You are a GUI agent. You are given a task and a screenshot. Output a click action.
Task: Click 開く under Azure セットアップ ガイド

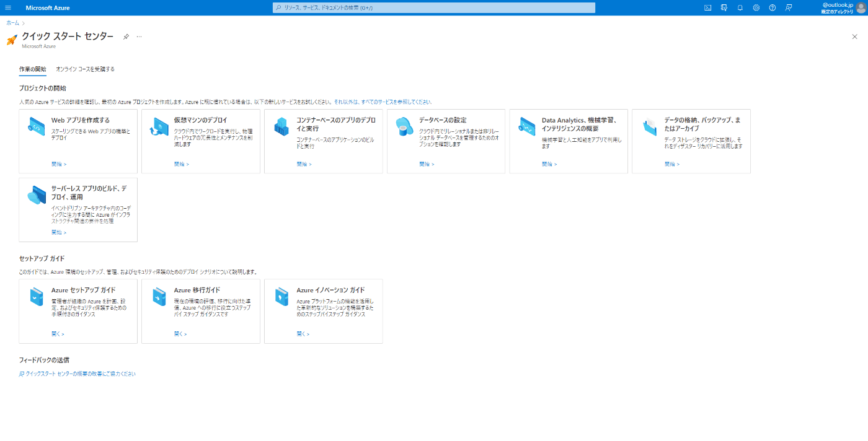point(58,334)
